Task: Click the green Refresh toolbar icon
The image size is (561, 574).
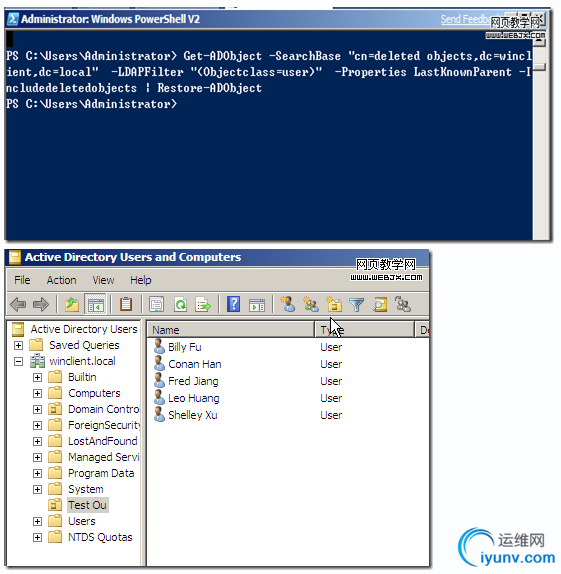Action: pyautogui.click(x=181, y=304)
